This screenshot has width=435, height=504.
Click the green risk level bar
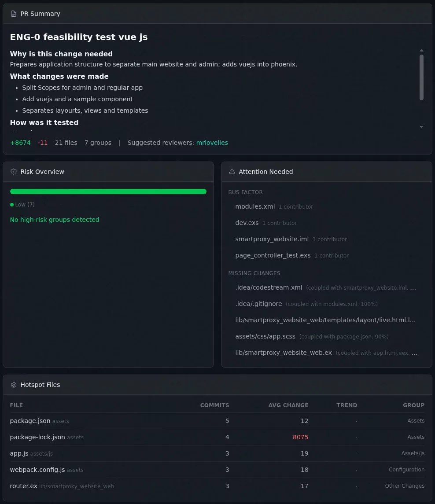pos(108,191)
